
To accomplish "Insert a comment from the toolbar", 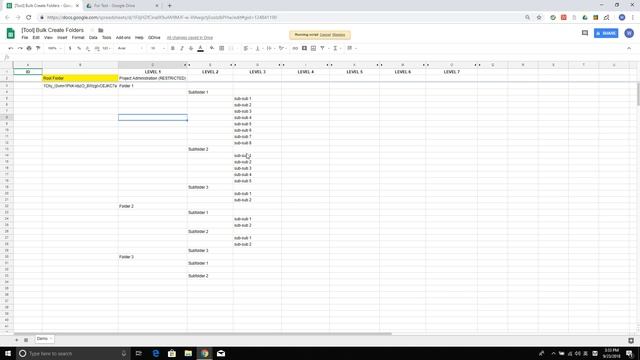I will 304,48.
